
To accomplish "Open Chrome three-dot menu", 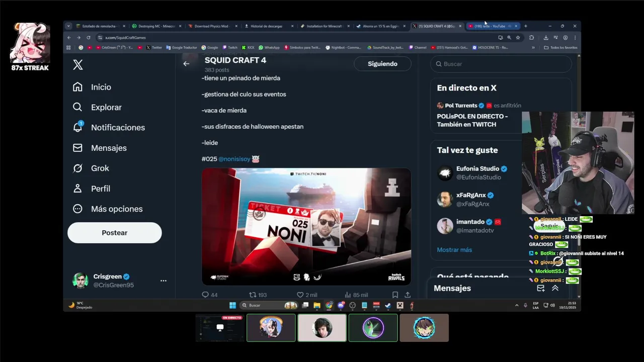I will [x=575, y=37].
